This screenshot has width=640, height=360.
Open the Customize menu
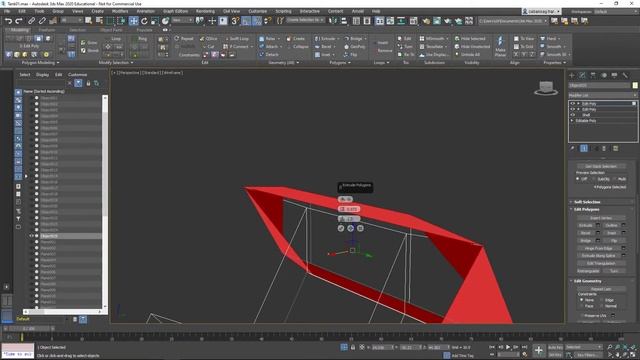tap(258, 11)
